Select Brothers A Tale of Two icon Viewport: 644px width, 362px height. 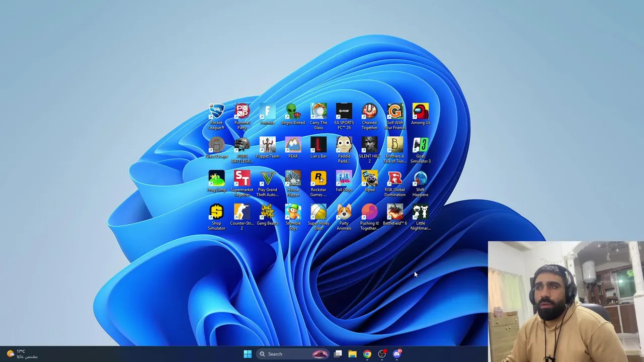(395, 150)
